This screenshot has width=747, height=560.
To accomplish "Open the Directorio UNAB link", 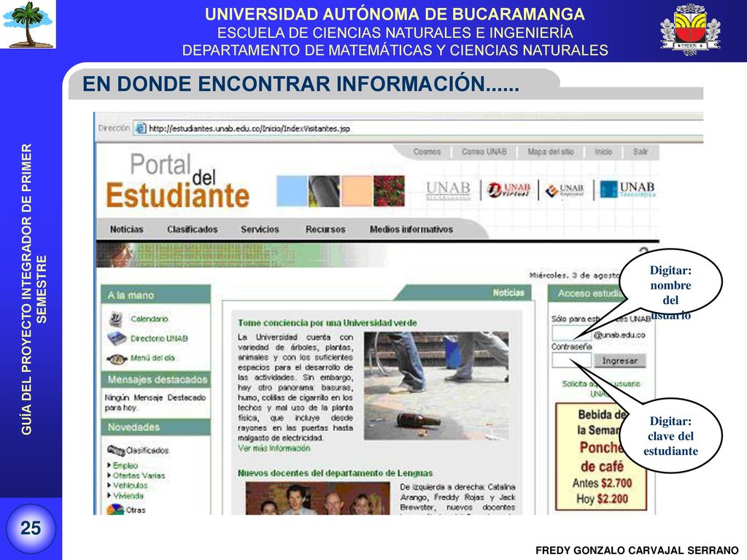I will point(159,338).
